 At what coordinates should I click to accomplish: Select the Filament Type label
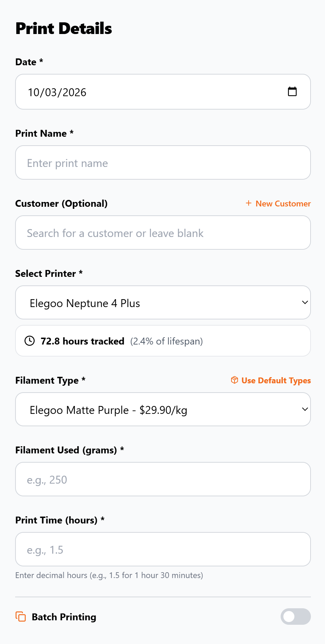(50, 380)
